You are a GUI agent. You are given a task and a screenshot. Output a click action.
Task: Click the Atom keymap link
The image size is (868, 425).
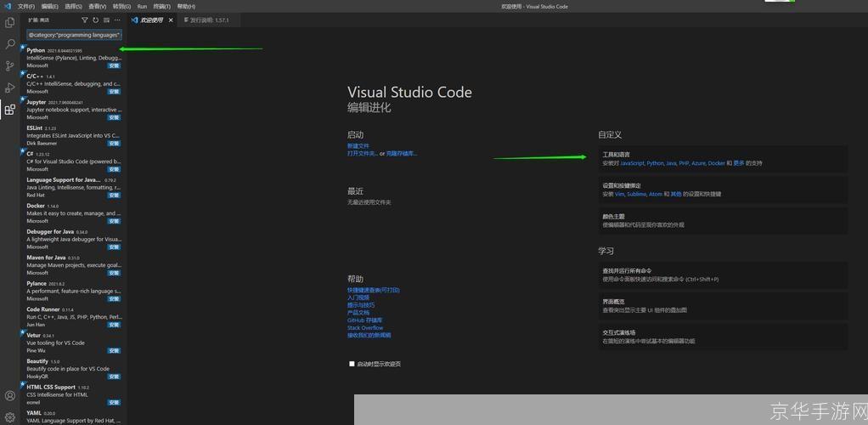(656, 195)
